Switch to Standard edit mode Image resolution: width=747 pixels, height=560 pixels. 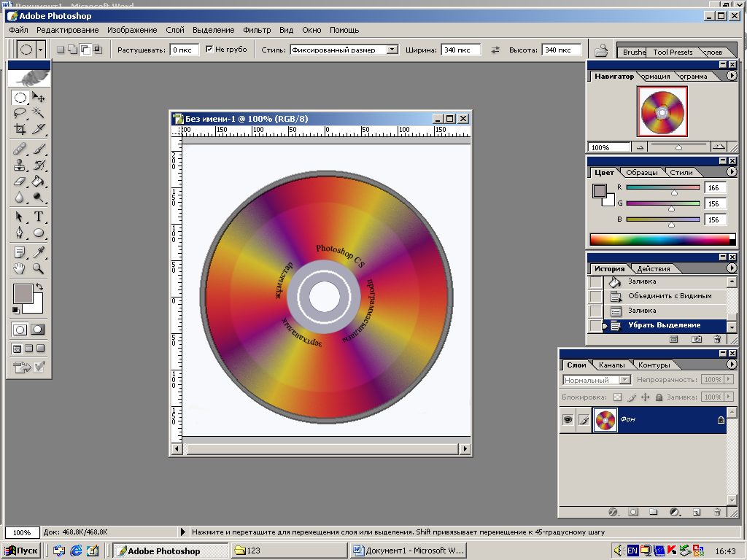[20, 330]
